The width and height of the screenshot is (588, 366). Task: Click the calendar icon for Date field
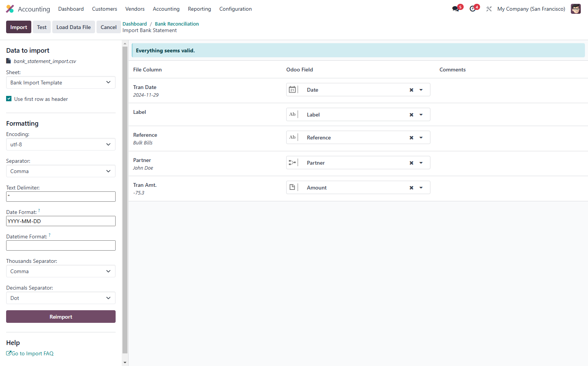[x=292, y=90]
